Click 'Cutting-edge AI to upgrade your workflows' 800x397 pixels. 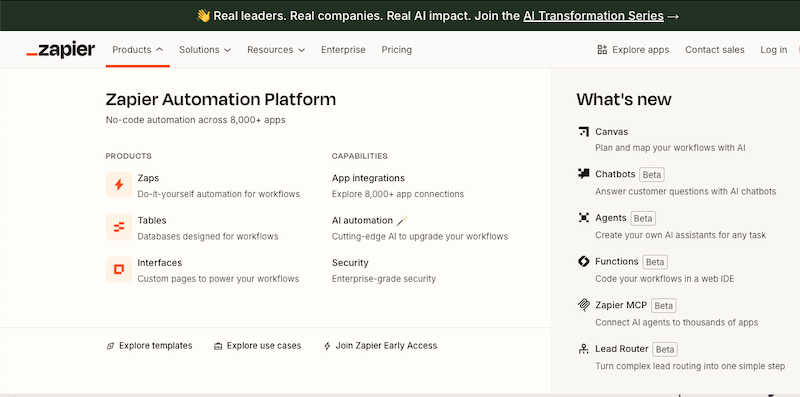[420, 236]
